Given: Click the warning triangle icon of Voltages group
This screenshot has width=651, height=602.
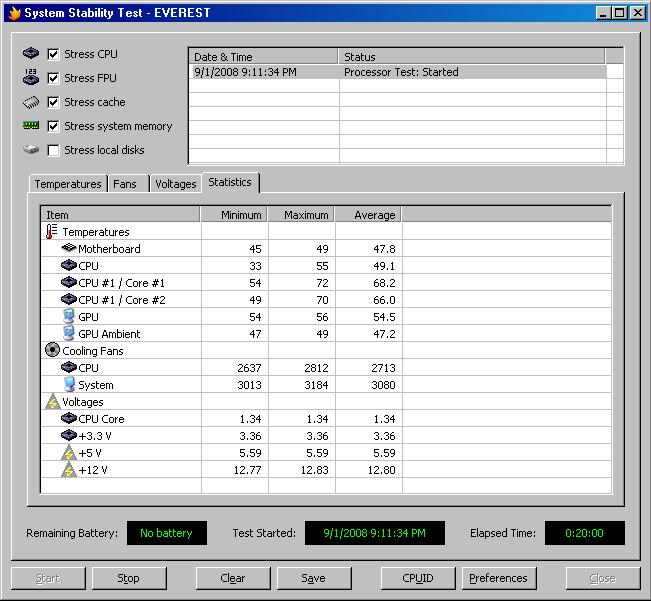Looking at the screenshot, I should tap(53, 401).
